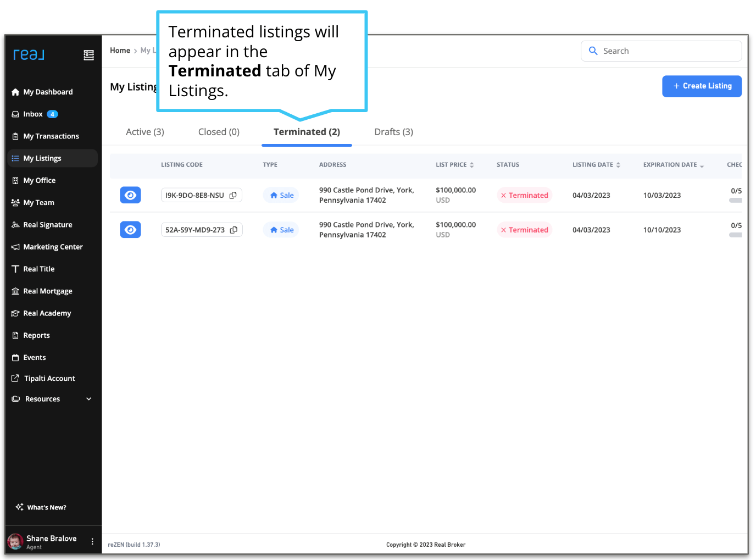Create a new listing
The height and width of the screenshot is (560, 756).
702,86
